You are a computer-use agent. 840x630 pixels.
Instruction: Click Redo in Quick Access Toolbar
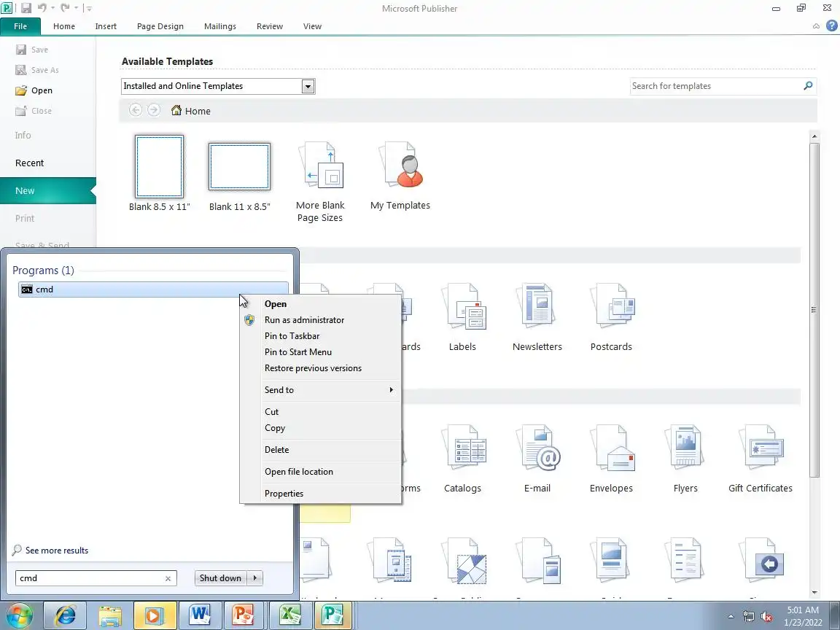65,8
